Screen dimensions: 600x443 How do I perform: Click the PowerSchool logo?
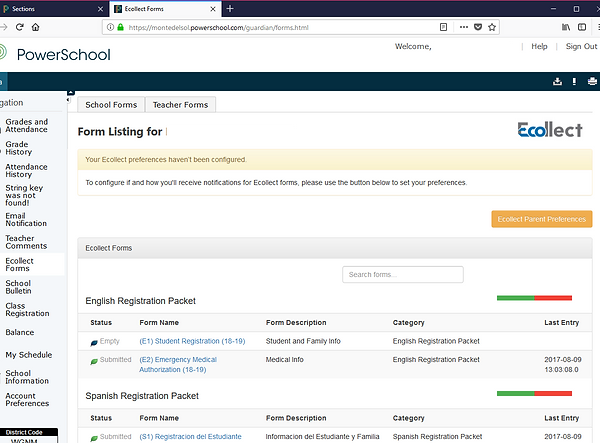(57, 54)
